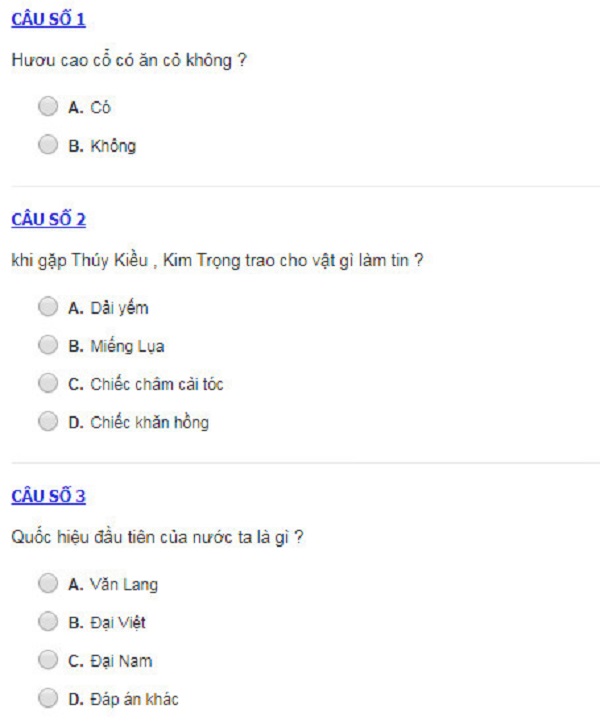This screenshot has width=600, height=722.
Task: Select answer A. Văn Lang
Action: coord(48,583)
